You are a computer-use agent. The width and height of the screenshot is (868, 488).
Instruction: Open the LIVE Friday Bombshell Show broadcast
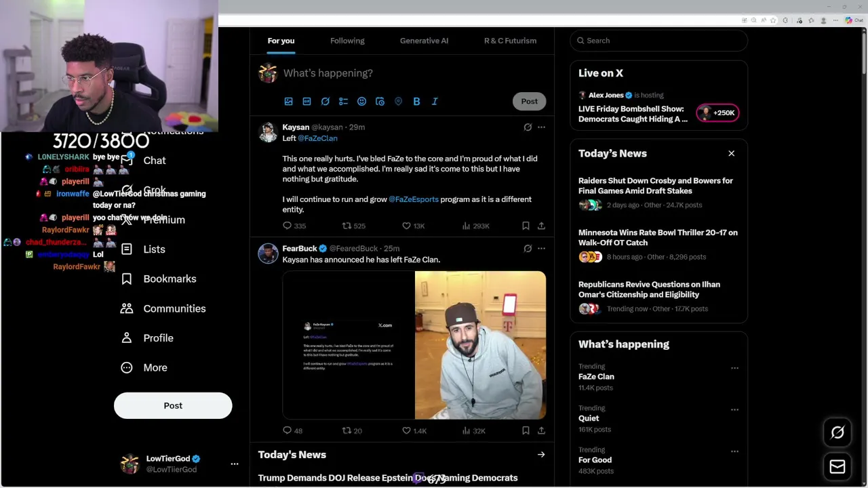(x=633, y=114)
